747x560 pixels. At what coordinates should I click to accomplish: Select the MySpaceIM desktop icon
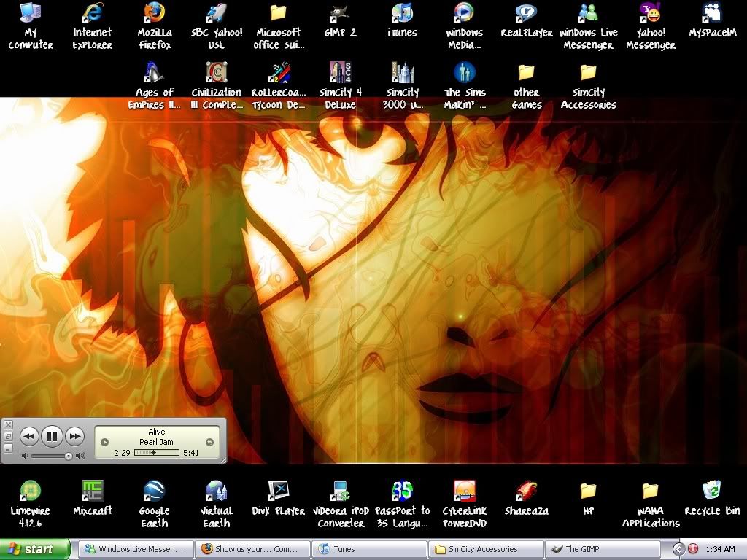(713, 20)
